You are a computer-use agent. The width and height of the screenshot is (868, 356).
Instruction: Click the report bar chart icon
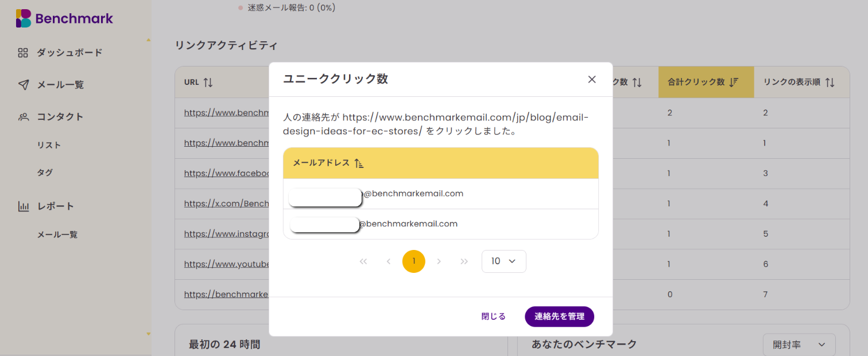click(23, 206)
